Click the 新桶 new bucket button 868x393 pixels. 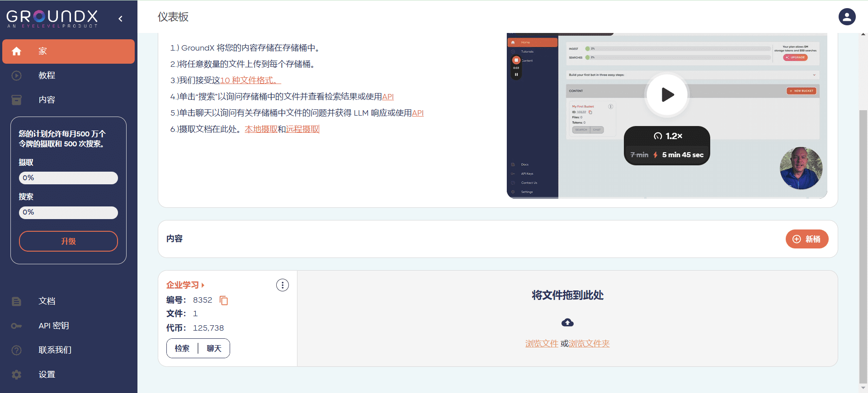(807, 239)
